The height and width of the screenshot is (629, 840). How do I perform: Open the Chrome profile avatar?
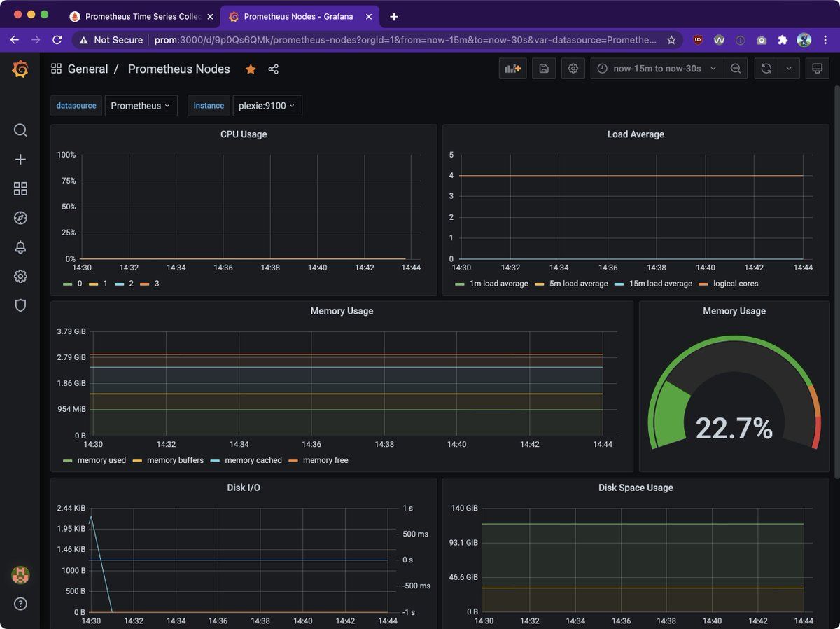point(804,40)
